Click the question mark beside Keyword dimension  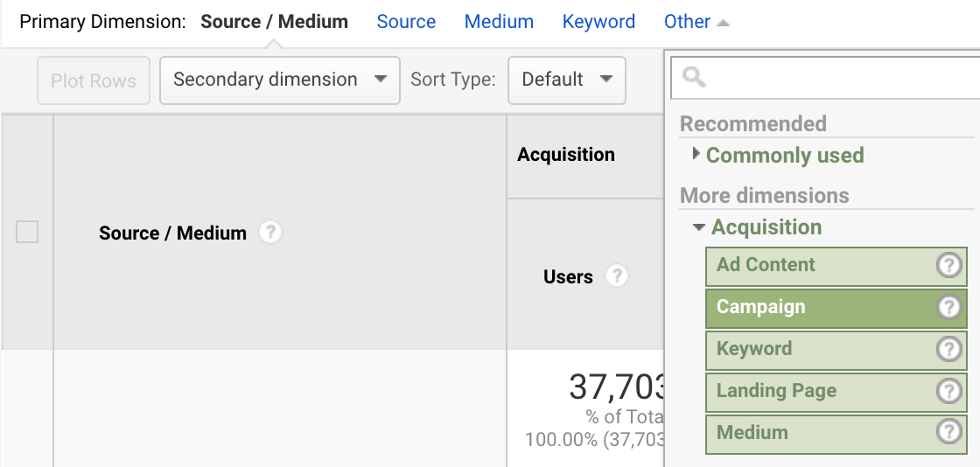click(948, 349)
